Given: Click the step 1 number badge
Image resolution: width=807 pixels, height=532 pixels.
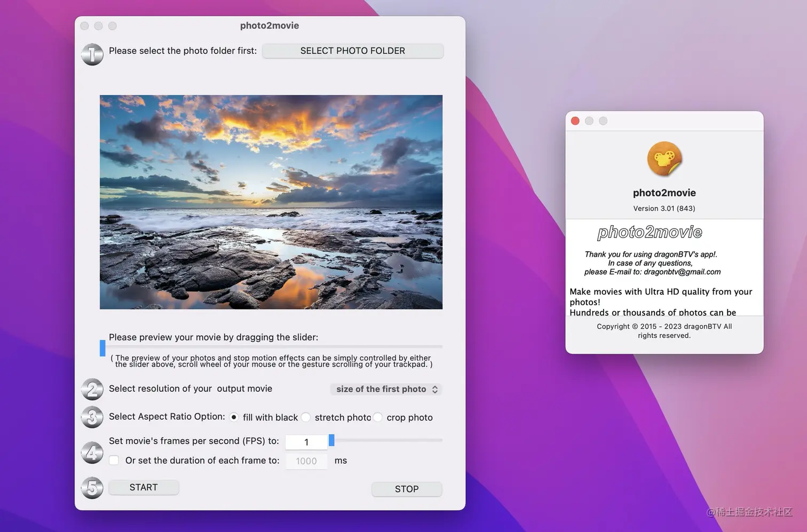Looking at the screenshot, I should [x=92, y=54].
